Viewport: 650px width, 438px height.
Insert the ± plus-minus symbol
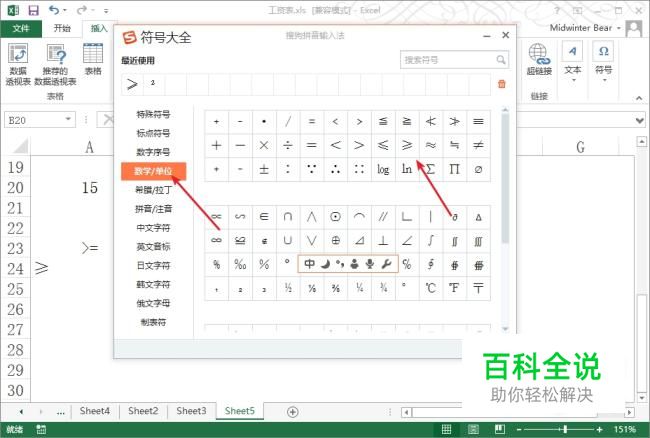tap(264, 169)
